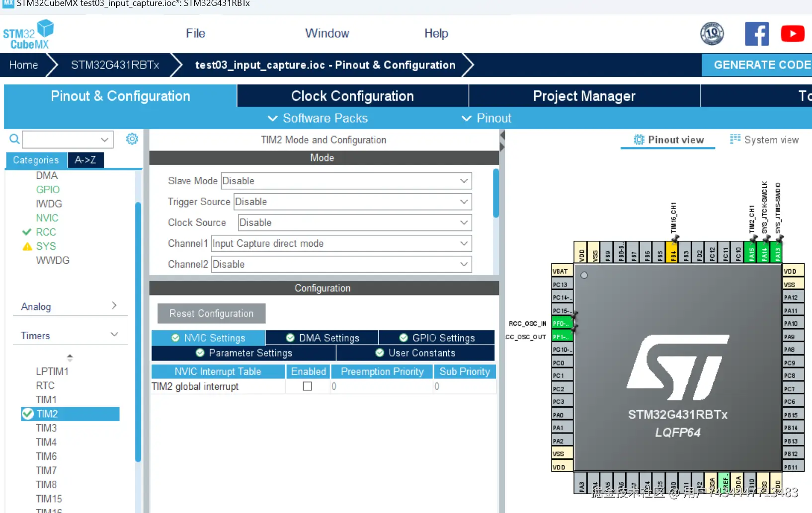This screenshot has height=513, width=812.
Task: Select TIM3 in the Timers list
Action: point(46,428)
